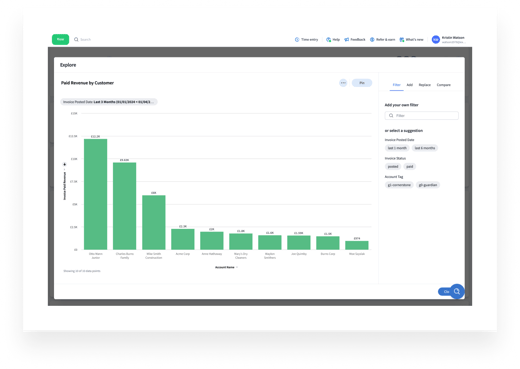Open the Help icon
The image size is (520, 369).
(x=328, y=39)
